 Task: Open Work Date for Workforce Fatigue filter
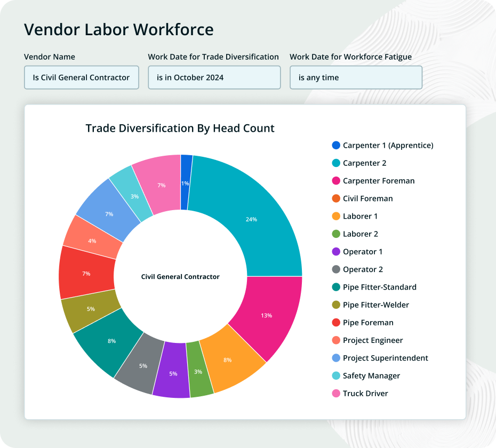[356, 77]
